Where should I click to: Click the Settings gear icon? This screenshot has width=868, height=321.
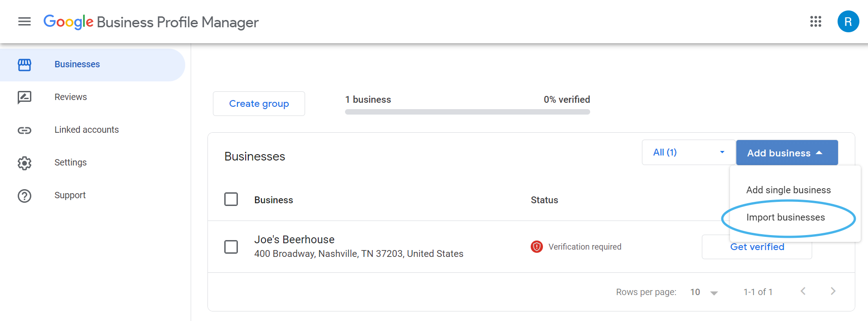point(25,163)
